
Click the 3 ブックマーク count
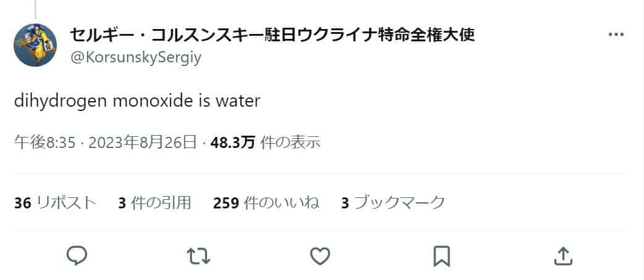tap(393, 202)
